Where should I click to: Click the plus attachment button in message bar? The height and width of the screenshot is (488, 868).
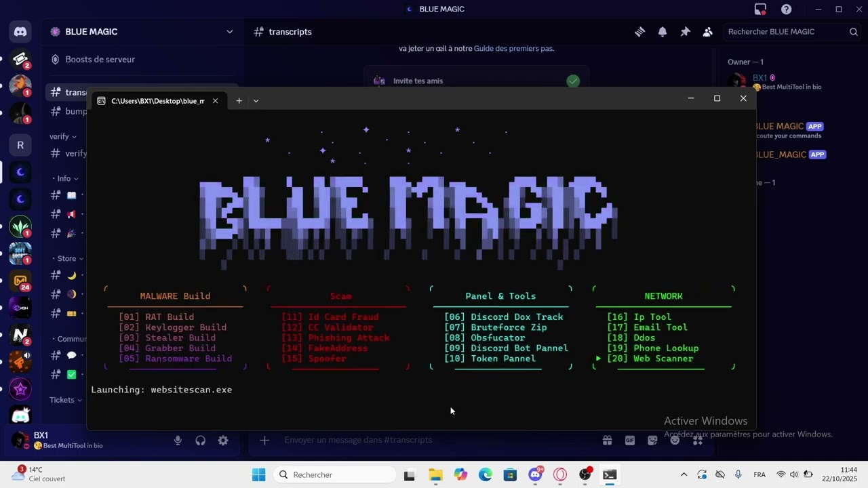[264, 441]
